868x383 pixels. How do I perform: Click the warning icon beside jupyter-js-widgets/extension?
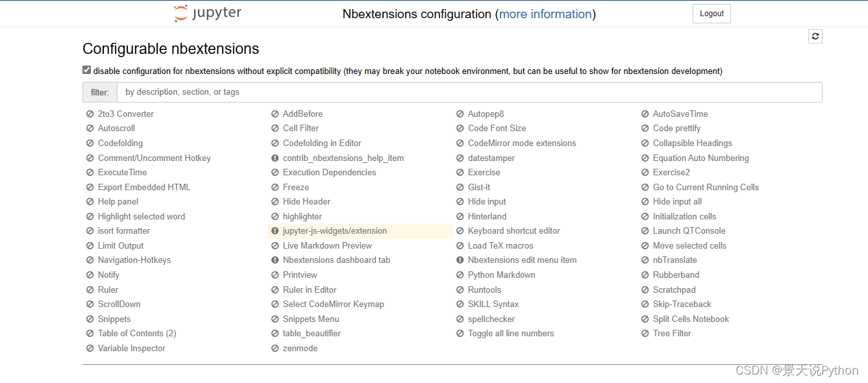point(275,231)
